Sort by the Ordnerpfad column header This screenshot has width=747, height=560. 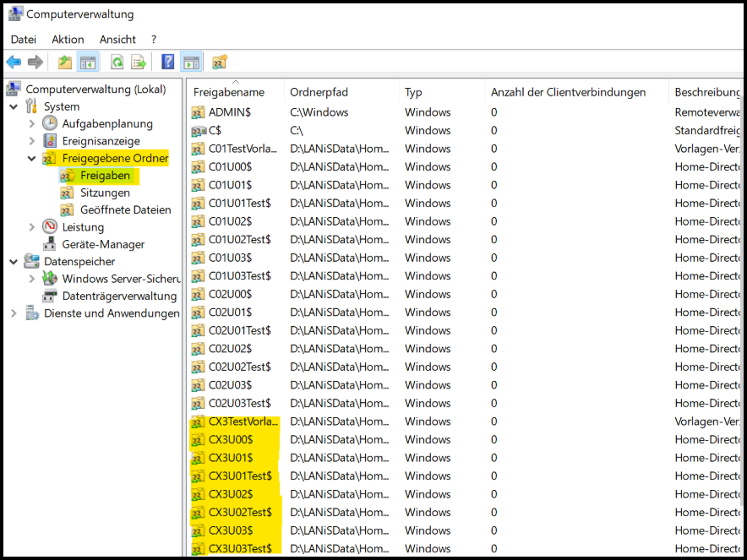319,92
